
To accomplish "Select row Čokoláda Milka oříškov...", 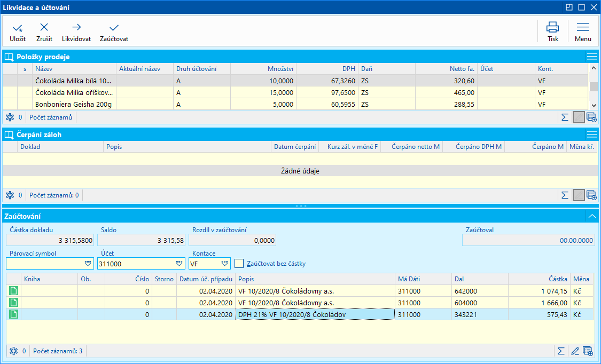I will pyautogui.click(x=295, y=93).
